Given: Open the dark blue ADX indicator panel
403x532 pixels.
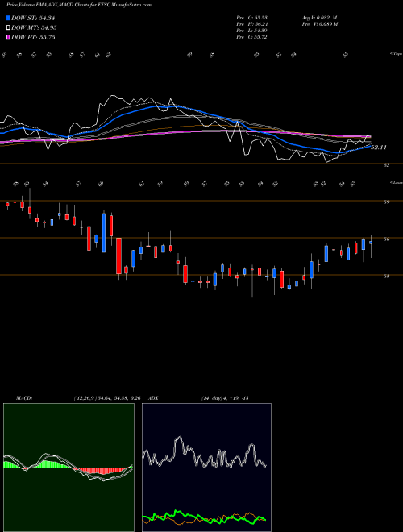Looking at the screenshot, I should tap(206, 468).
